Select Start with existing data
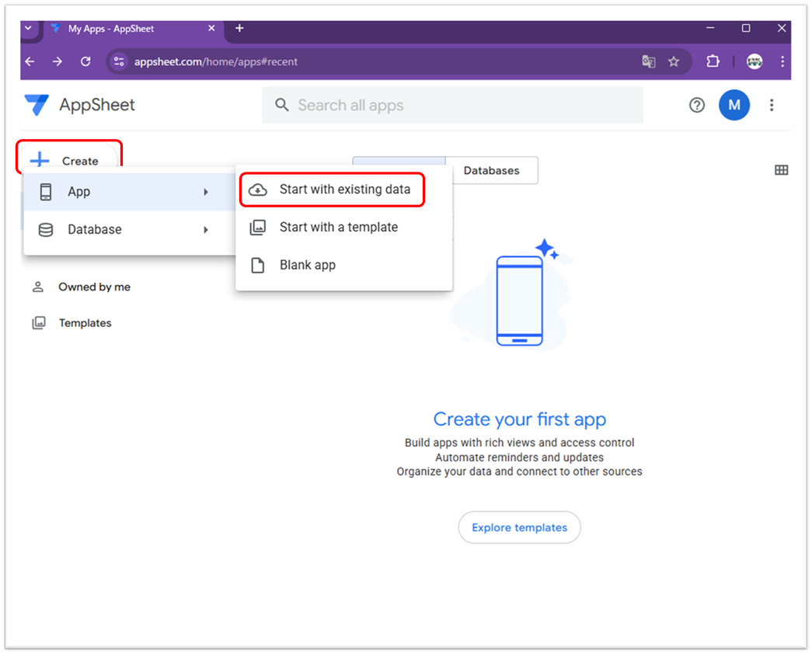The image size is (812, 654). pyautogui.click(x=344, y=190)
